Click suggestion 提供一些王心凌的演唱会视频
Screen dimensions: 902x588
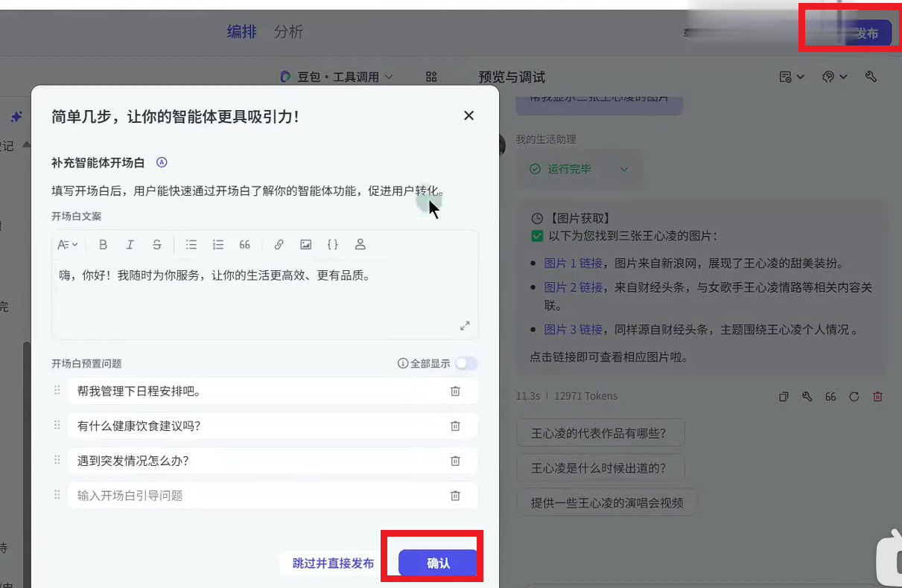point(607,502)
